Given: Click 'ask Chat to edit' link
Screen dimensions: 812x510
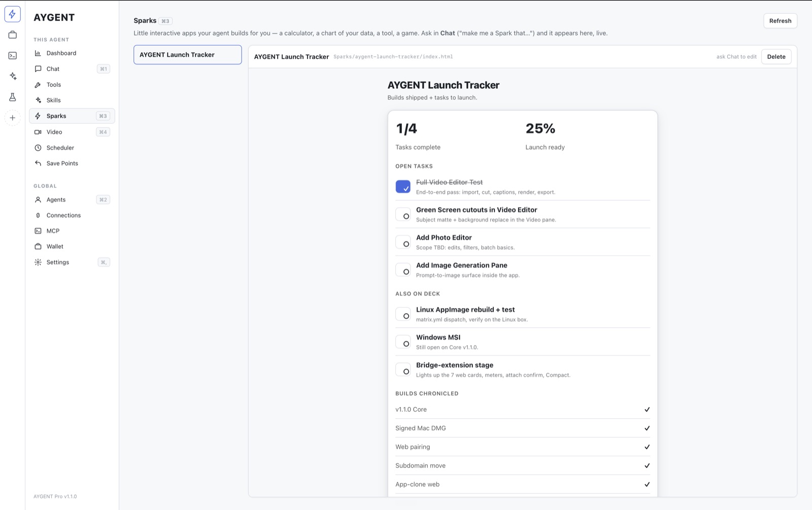Looking at the screenshot, I should pyautogui.click(x=736, y=57).
